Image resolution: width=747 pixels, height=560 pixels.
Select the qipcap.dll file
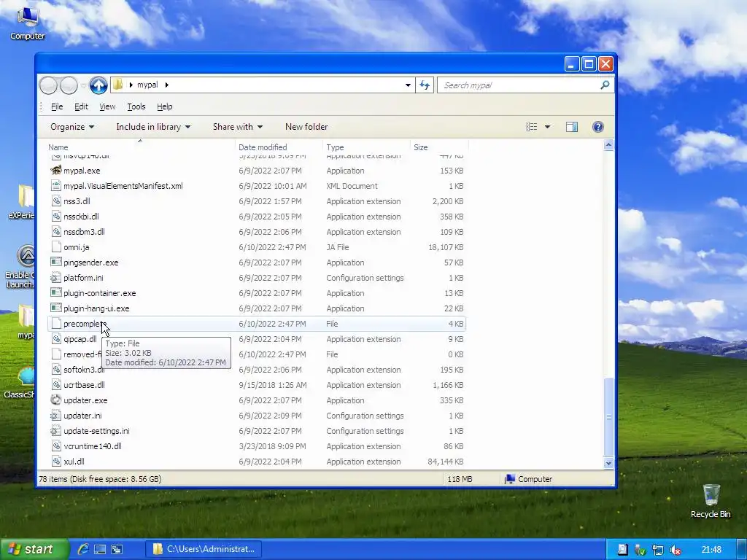point(257,339)
